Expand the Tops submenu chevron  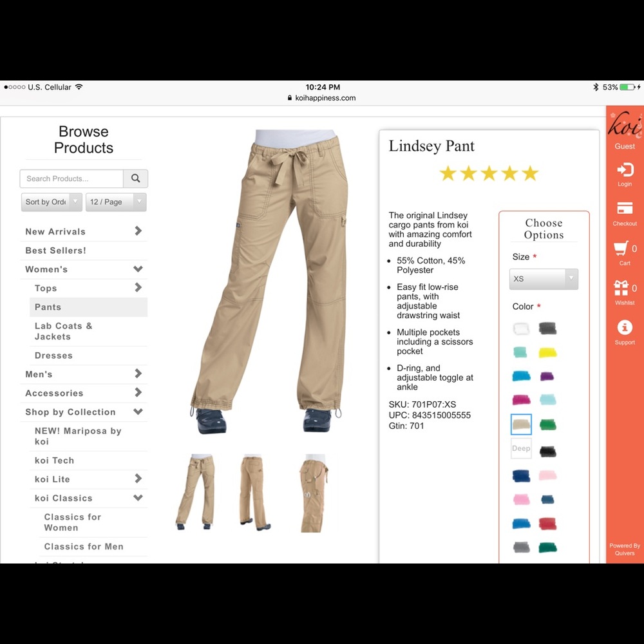click(138, 287)
